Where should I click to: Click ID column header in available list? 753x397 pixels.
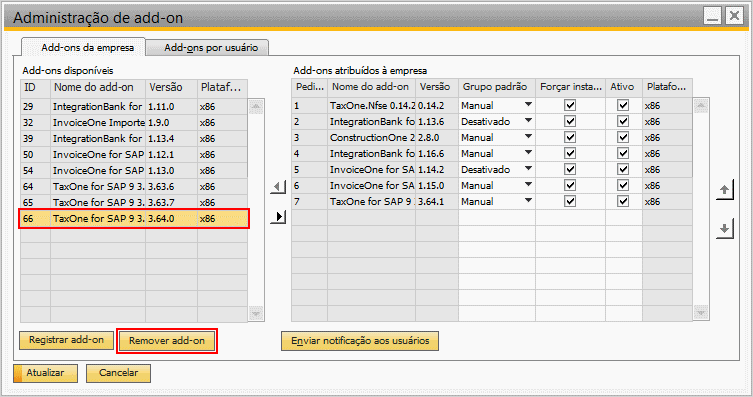tap(35, 88)
